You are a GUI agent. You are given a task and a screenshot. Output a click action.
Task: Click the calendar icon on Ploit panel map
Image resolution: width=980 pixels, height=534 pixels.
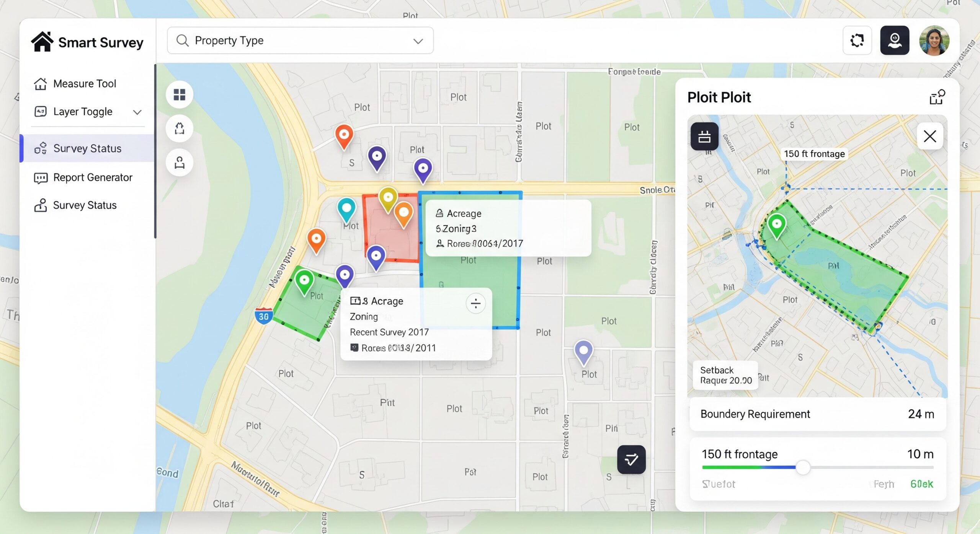(x=704, y=137)
